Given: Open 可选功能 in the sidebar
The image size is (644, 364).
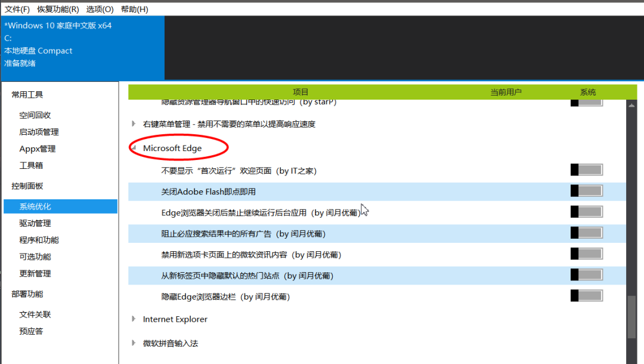Looking at the screenshot, I should [x=35, y=257].
